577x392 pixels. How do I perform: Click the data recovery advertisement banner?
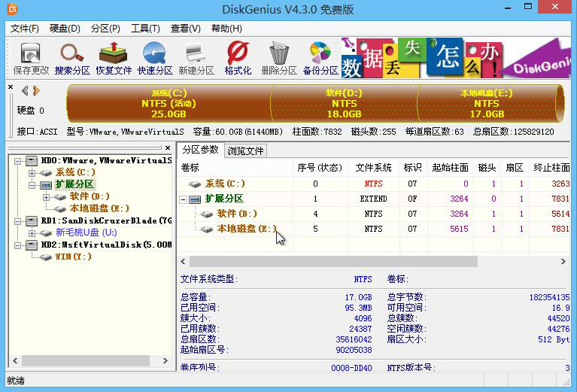click(x=456, y=58)
